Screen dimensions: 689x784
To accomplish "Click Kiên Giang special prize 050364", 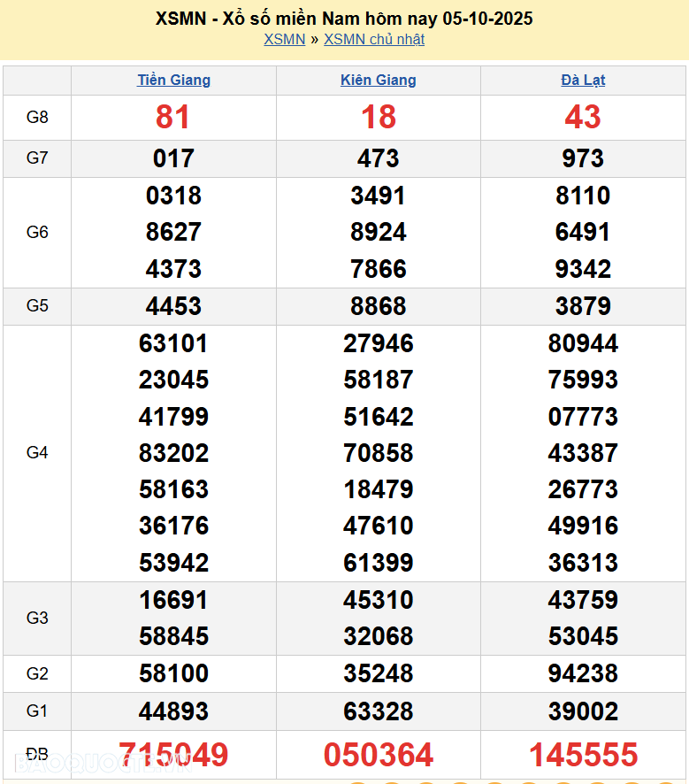I will pos(378,755).
